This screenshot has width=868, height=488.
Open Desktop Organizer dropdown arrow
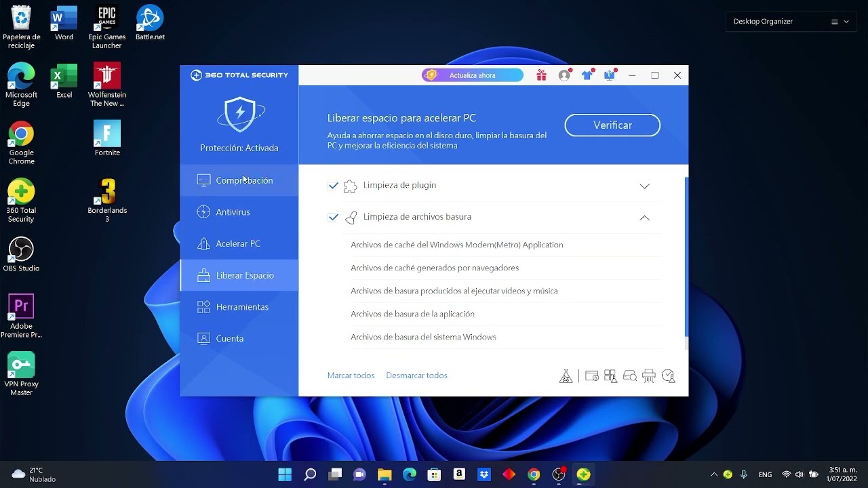[846, 22]
